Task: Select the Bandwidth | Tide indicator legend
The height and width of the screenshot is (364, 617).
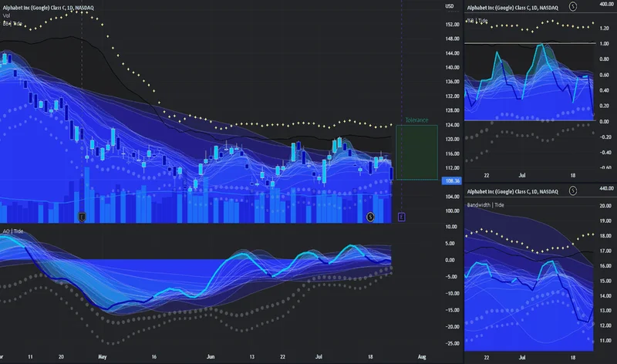Action: click(488, 205)
